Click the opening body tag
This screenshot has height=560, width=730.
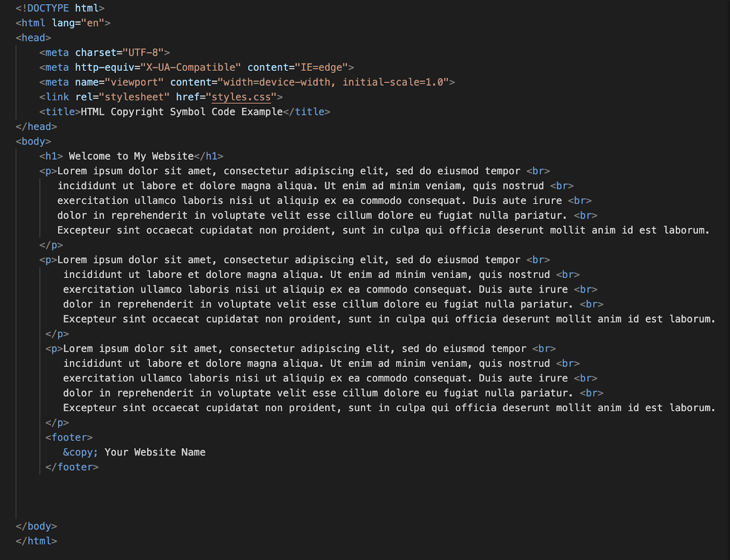click(33, 141)
